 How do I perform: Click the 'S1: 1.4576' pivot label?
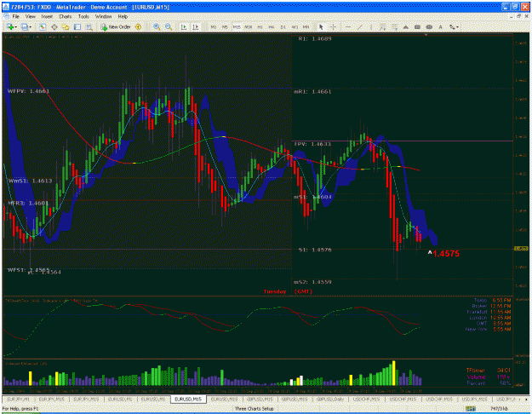pyautogui.click(x=314, y=250)
